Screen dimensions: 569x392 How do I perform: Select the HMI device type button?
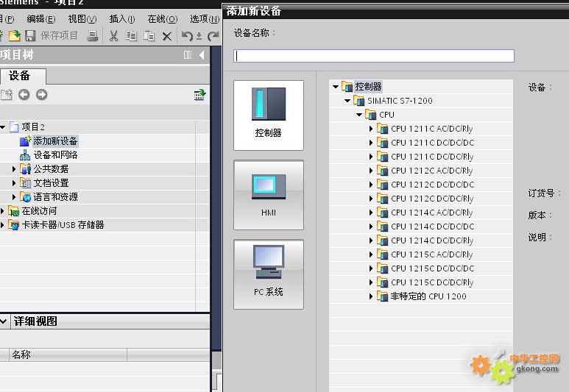click(x=269, y=195)
